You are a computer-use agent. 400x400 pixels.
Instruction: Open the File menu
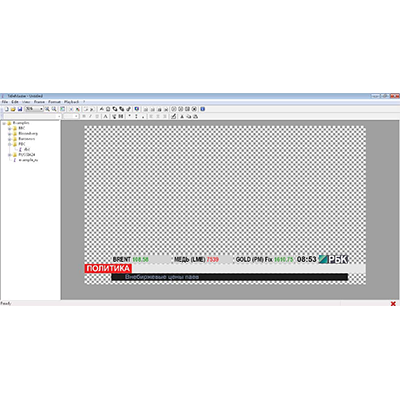[5, 102]
